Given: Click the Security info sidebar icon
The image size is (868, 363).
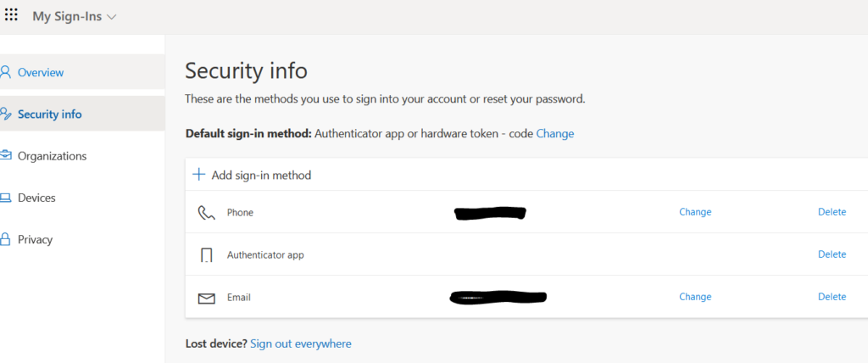Looking at the screenshot, I should pyautogui.click(x=6, y=114).
